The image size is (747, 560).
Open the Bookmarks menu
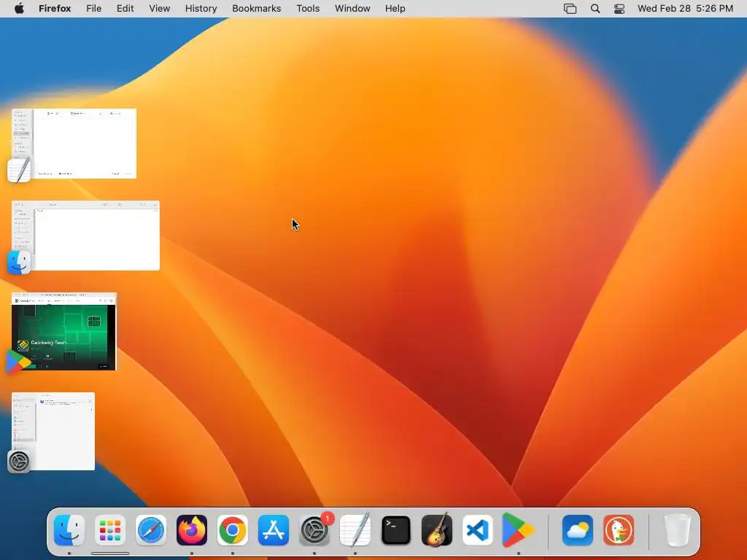257,9
